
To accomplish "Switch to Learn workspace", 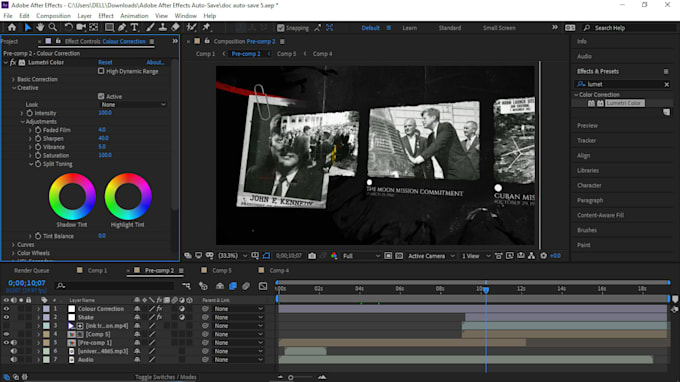I will 409,28.
